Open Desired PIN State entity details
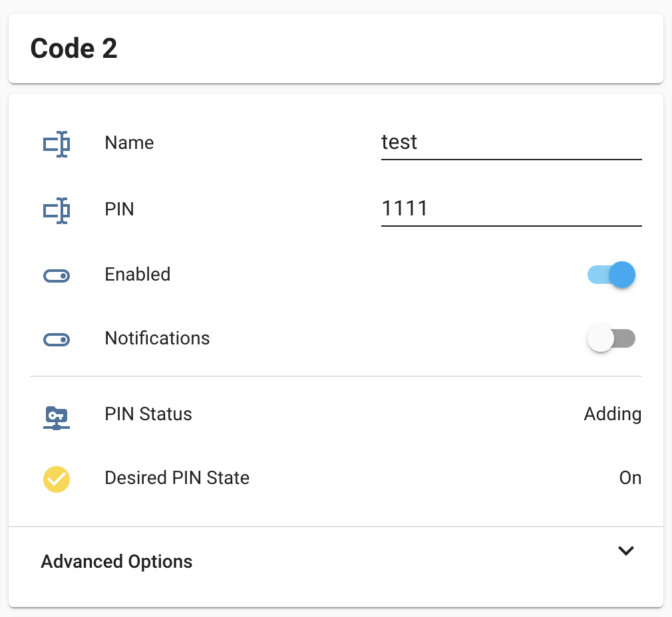672x617 pixels. tap(177, 478)
